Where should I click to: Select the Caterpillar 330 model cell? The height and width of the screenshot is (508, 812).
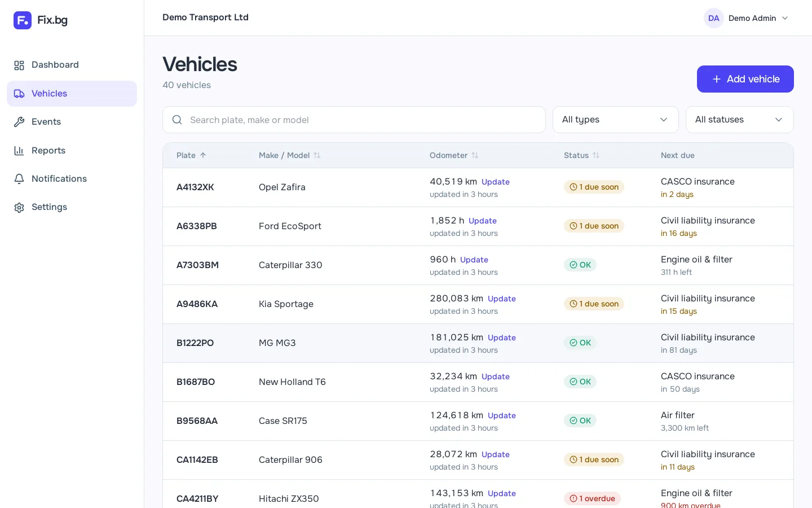pyautogui.click(x=290, y=265)
